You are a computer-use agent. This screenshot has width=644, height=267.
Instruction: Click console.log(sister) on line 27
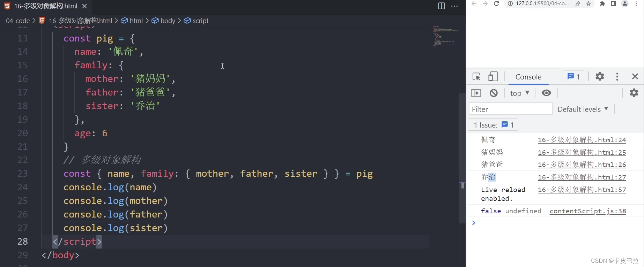tap(116, 228)
